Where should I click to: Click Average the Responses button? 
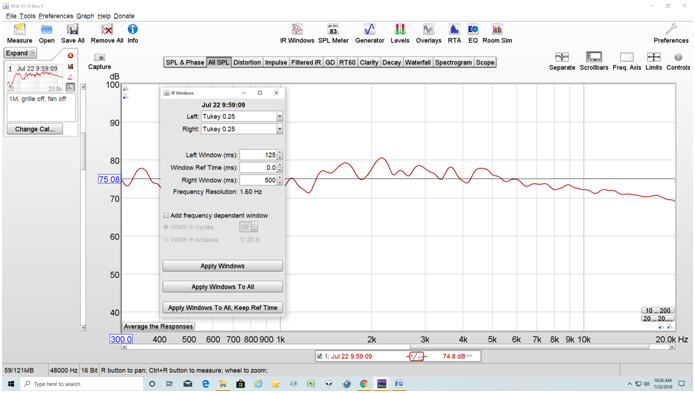(158, 327)
